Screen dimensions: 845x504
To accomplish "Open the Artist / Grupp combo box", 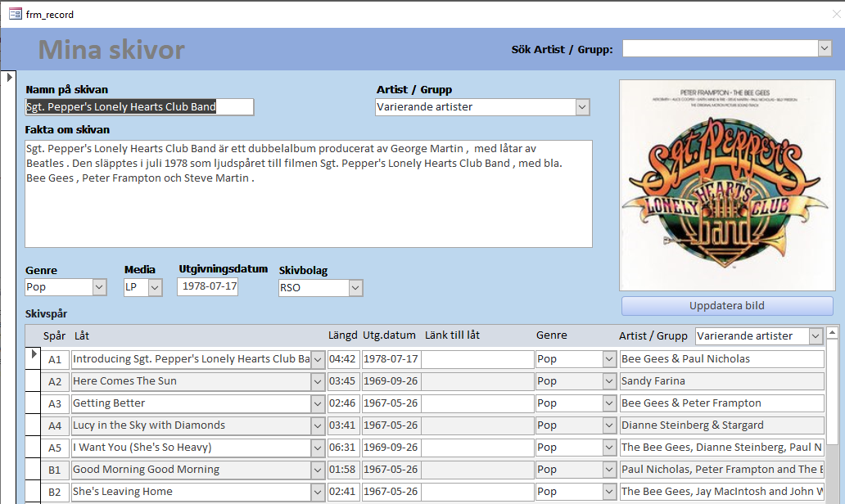I will (581, 106).
